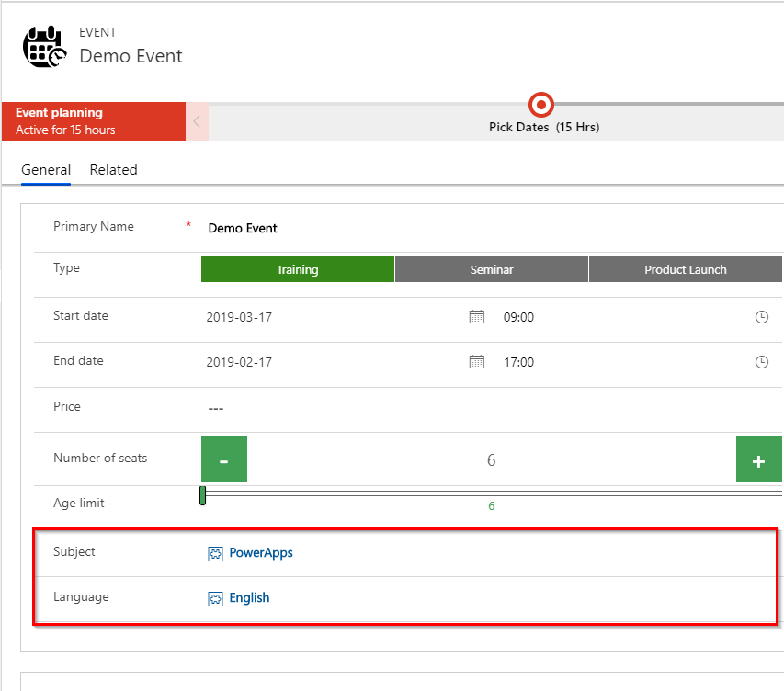Expand the Event planning process stage
784x691 pixels.
coord(93,121)
